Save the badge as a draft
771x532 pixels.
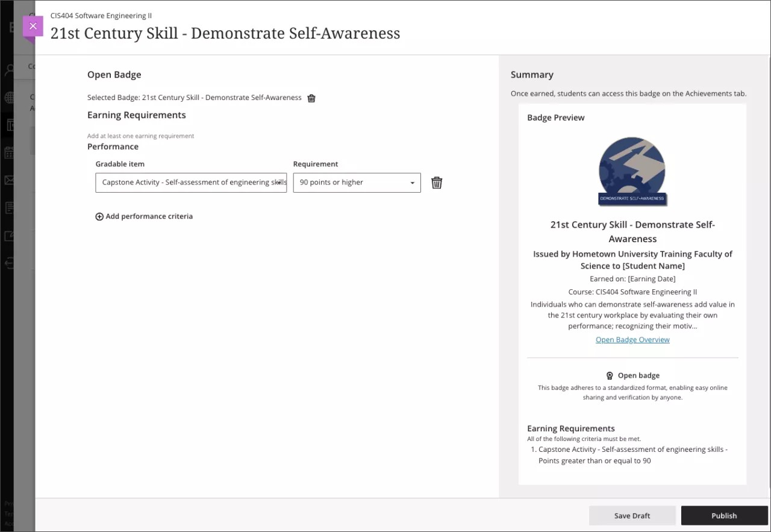coord(632,515)
